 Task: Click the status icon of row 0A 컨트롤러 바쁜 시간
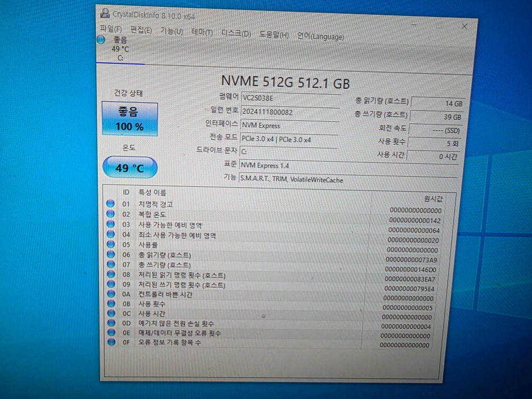coord(111,293)
